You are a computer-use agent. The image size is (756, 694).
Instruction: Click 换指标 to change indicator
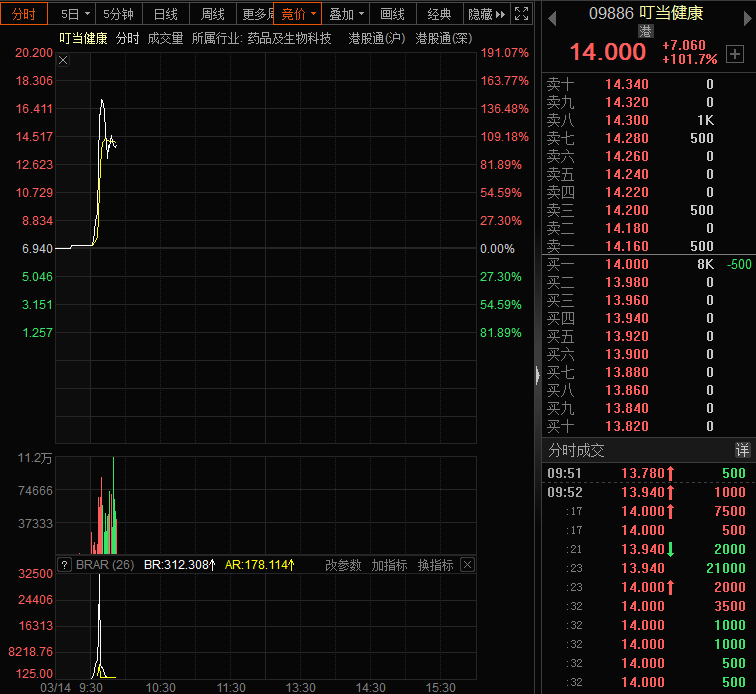click(435, 565)
